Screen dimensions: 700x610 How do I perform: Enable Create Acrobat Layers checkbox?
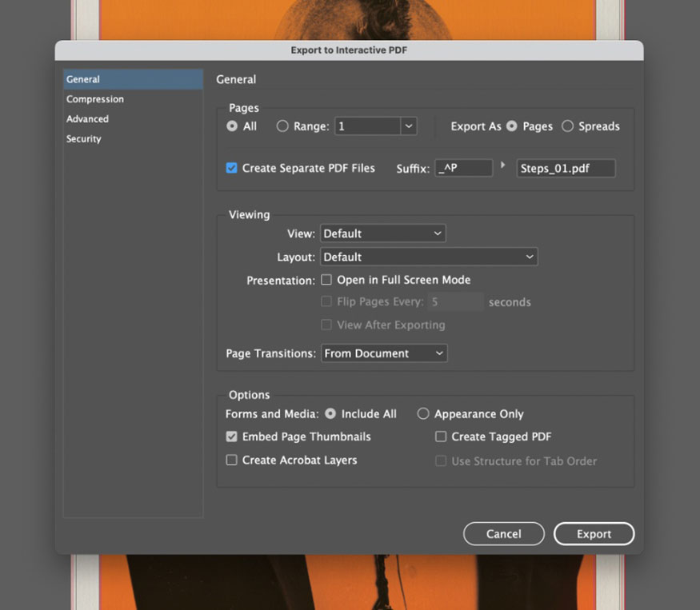[x=231, y=460]
